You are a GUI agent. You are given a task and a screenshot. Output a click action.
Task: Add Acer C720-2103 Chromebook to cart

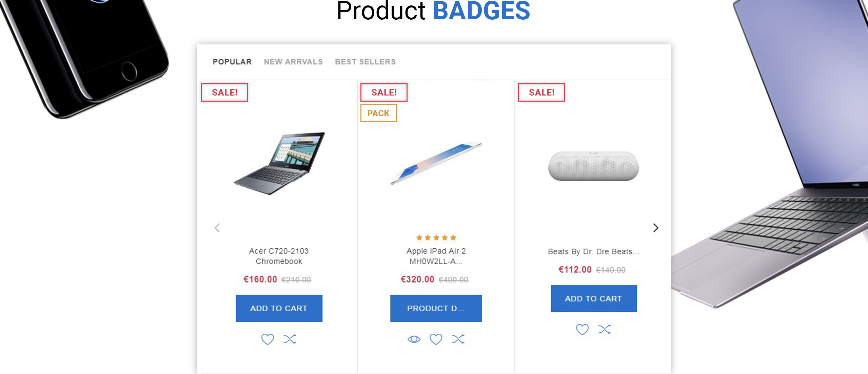click(x=279, y=308)
